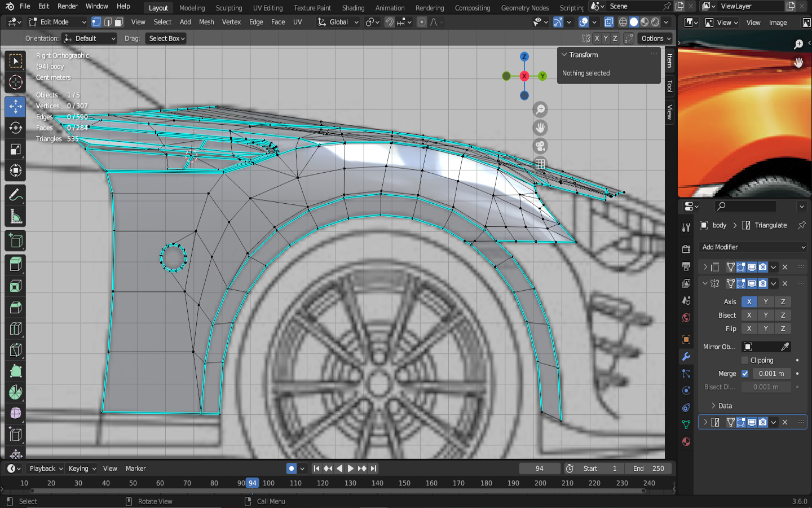Open the Add Modifier dropdown
The height and width of the screenshot is (508, 812).
tap(753, 247)
